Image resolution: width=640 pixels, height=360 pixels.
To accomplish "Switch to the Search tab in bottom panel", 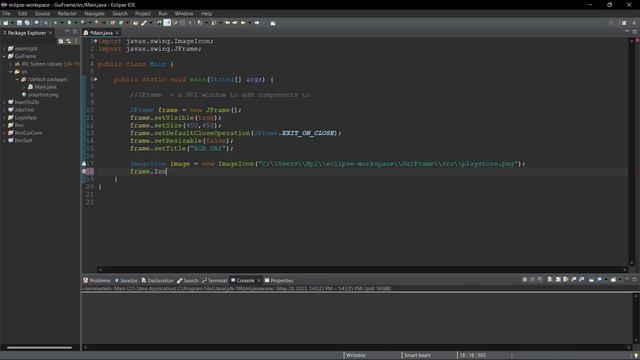I will click(188, 280).
